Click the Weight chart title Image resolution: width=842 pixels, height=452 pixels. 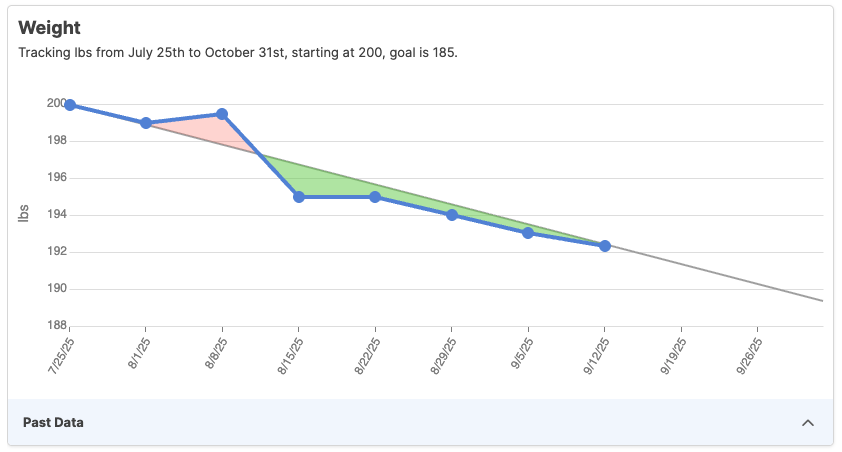(x=49, y=28)
